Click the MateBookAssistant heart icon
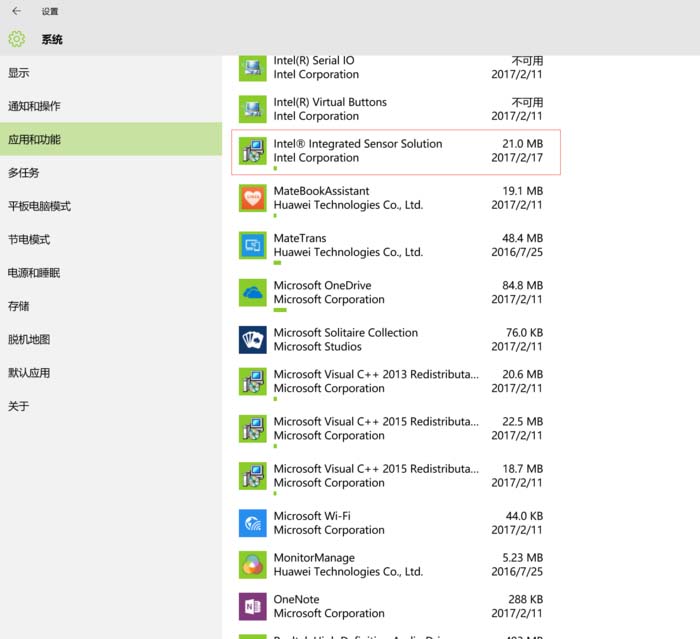This screenshot has height=639, width=700. (253, 198)
